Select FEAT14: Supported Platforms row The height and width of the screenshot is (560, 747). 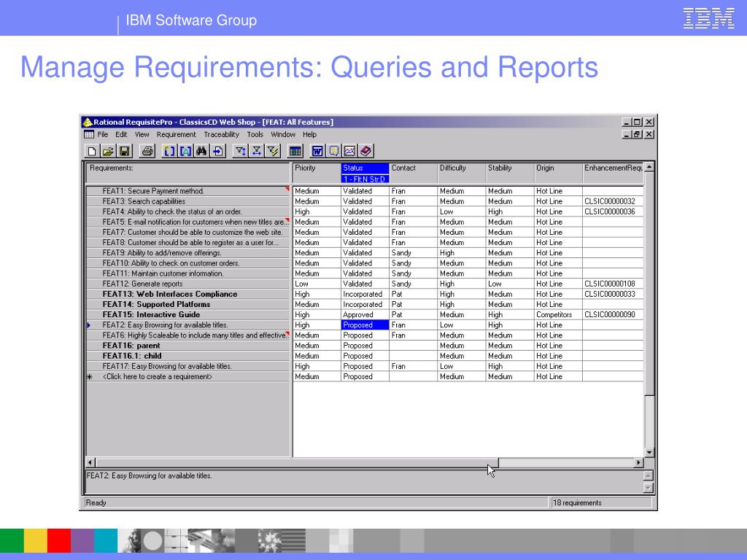[188, 304]
